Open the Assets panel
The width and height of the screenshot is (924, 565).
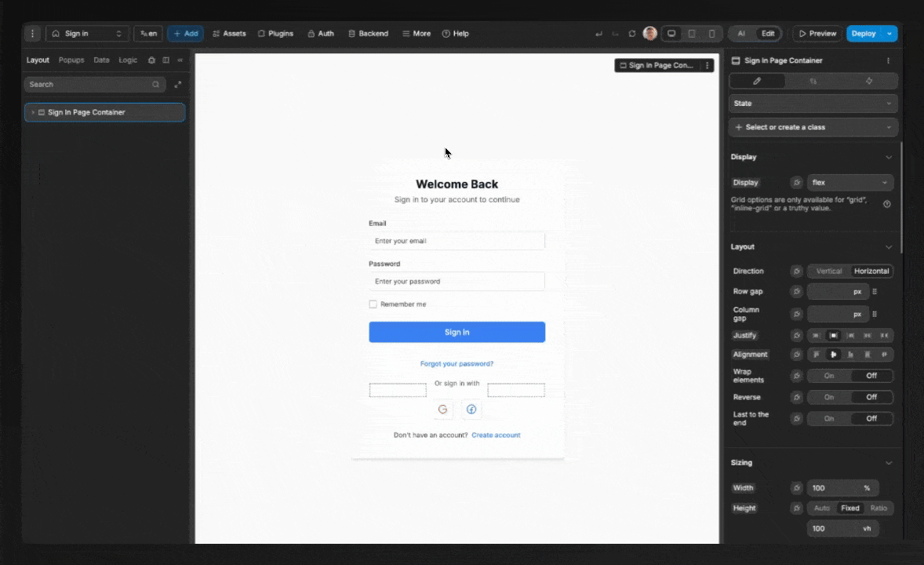point(229,33)
